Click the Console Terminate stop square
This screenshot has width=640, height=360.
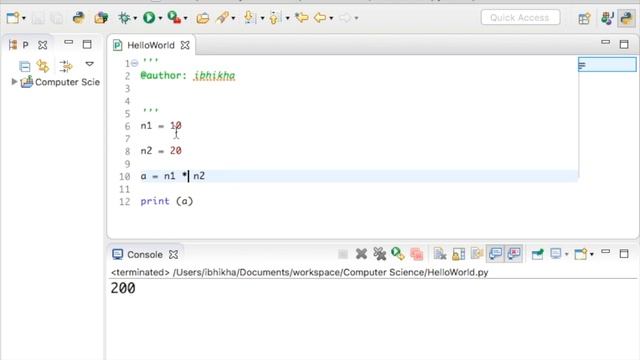343,254
